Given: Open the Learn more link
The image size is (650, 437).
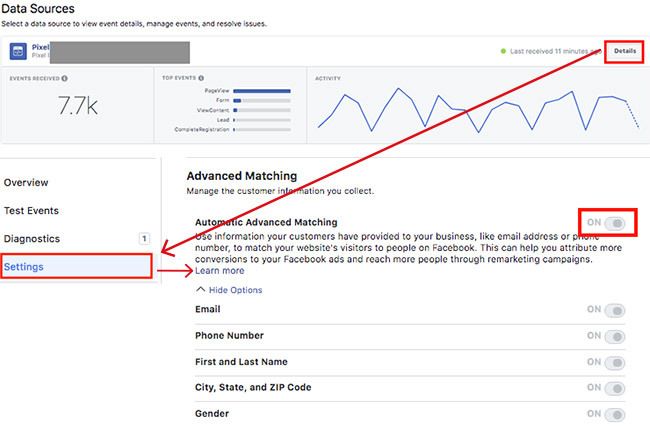Looking at the screenshot, I should click(220, 271).
